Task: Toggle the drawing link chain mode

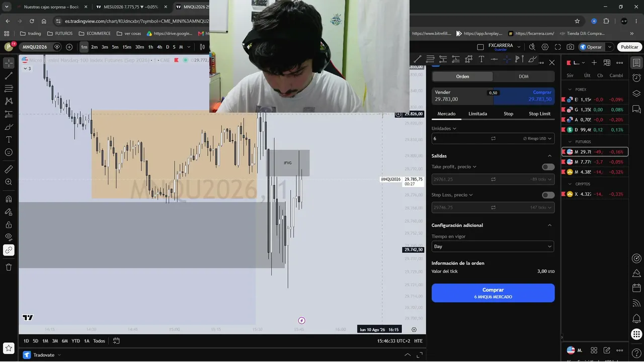Action: coord(9,250)
